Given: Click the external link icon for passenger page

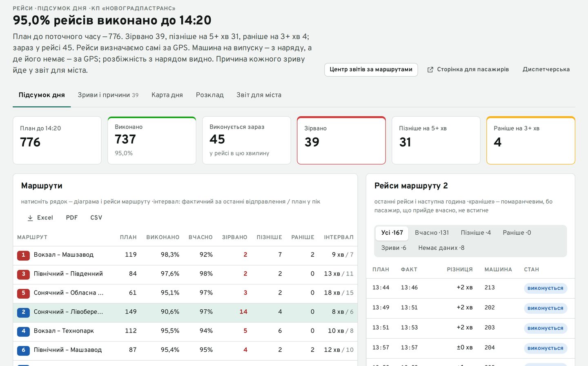Looking at the screenshot, I should (x=430, y=70).
